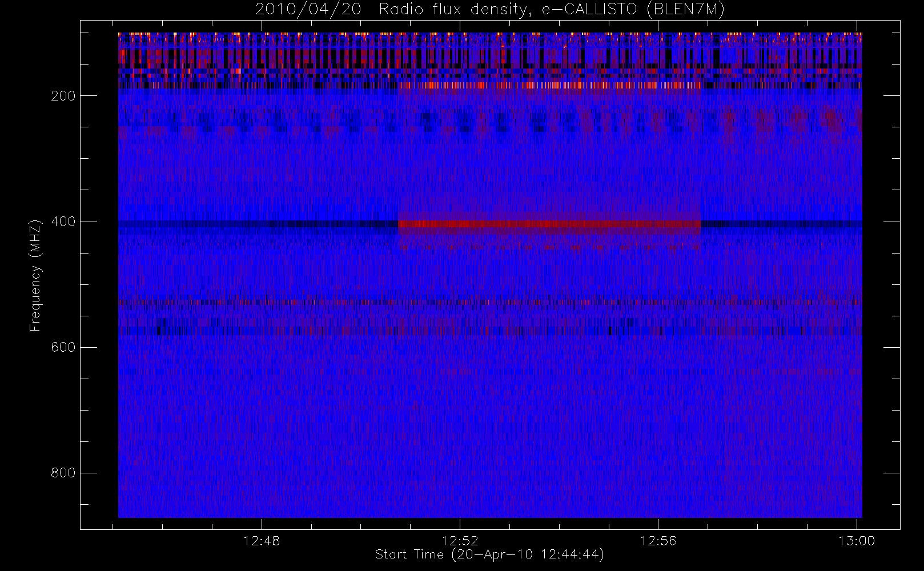This screenshot has width=924, height=571.
Task: Click the 'Start Time (20-Apr-10 12:44:44)' label
Action: click(489, 554)
